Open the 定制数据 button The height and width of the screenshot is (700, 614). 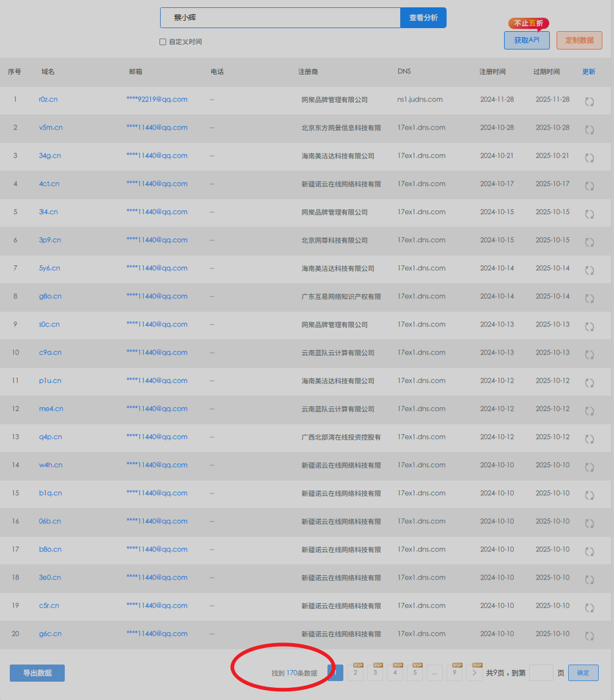(579, 40)
